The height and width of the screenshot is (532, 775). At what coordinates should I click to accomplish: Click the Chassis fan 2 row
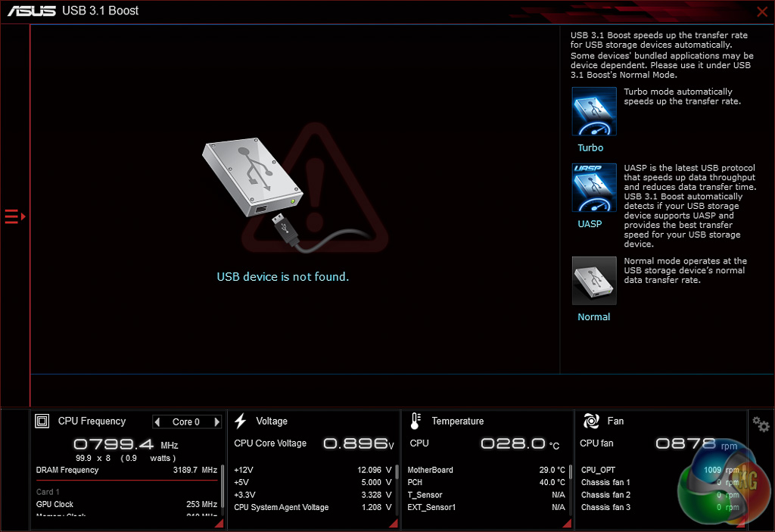coord(660,494)
